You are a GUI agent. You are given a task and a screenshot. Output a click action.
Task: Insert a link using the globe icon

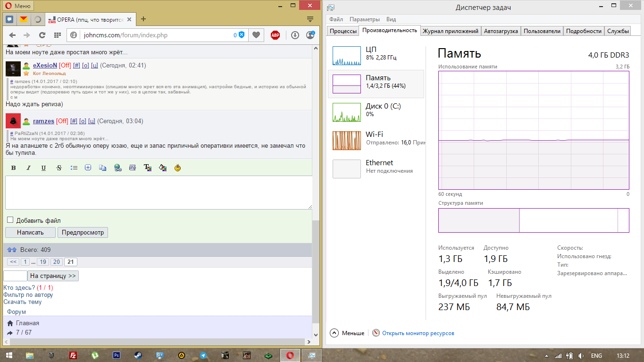point(118,168)
